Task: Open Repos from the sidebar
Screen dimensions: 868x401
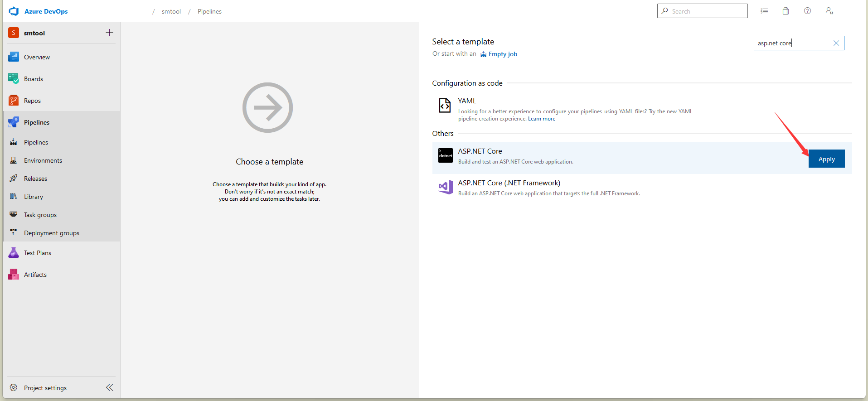Action: coord(32,101)
